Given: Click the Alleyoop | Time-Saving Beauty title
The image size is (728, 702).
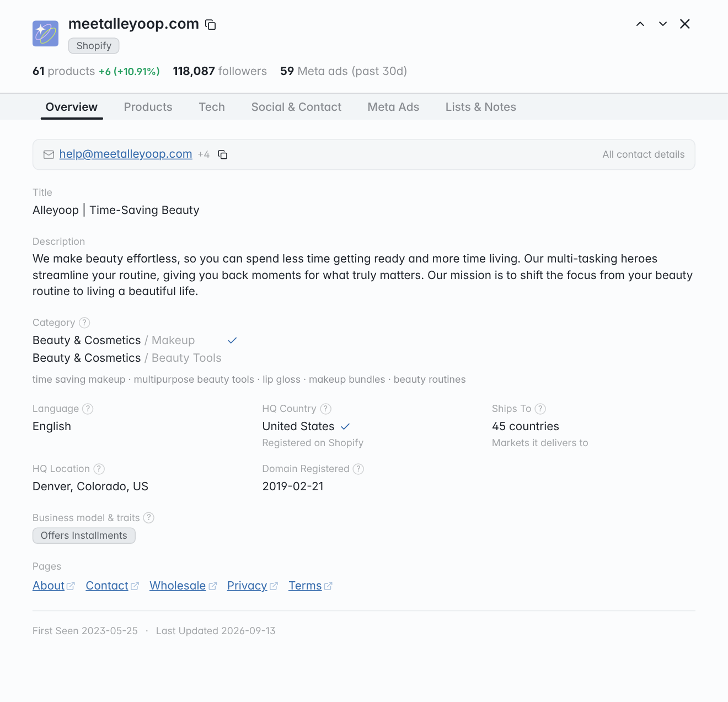Looking at the screenshot, I should pyautogui.click(x=116, y=210).
